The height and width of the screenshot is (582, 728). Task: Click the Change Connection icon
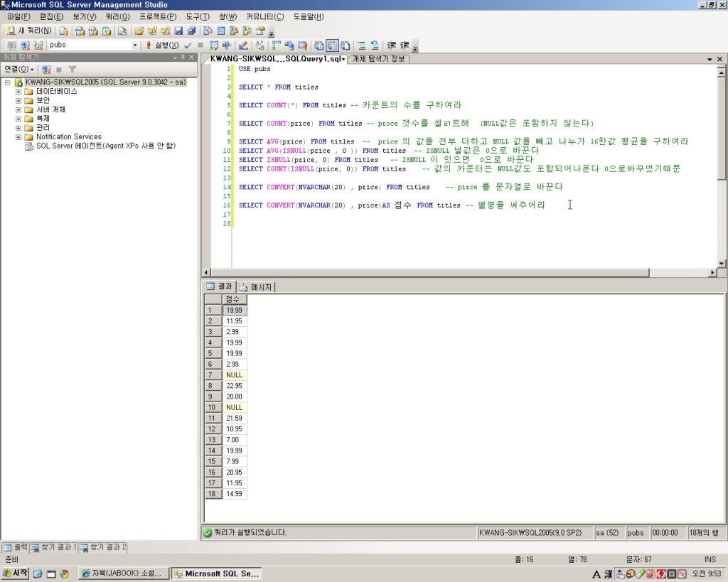[38, 45]
